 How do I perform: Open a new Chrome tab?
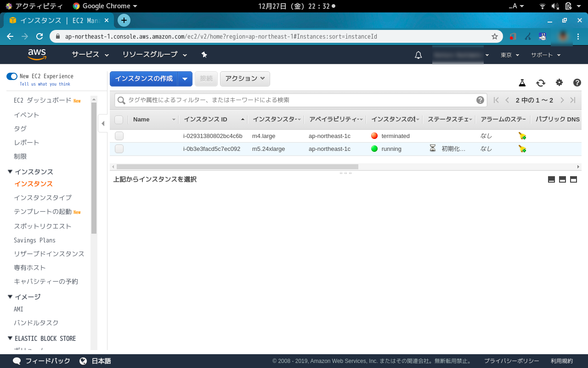(124, 20)
